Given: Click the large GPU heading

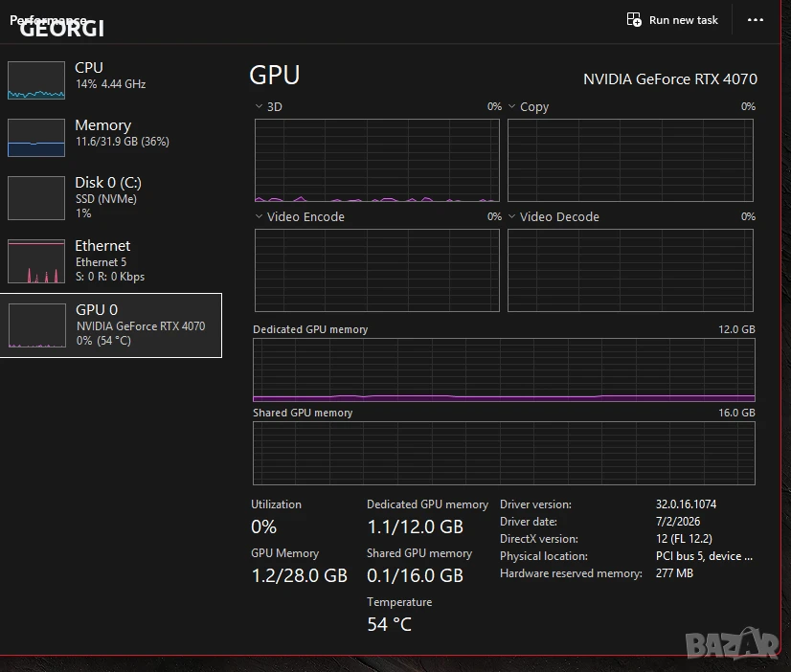Looking at the screenshot, I should (x=275, y=75).
